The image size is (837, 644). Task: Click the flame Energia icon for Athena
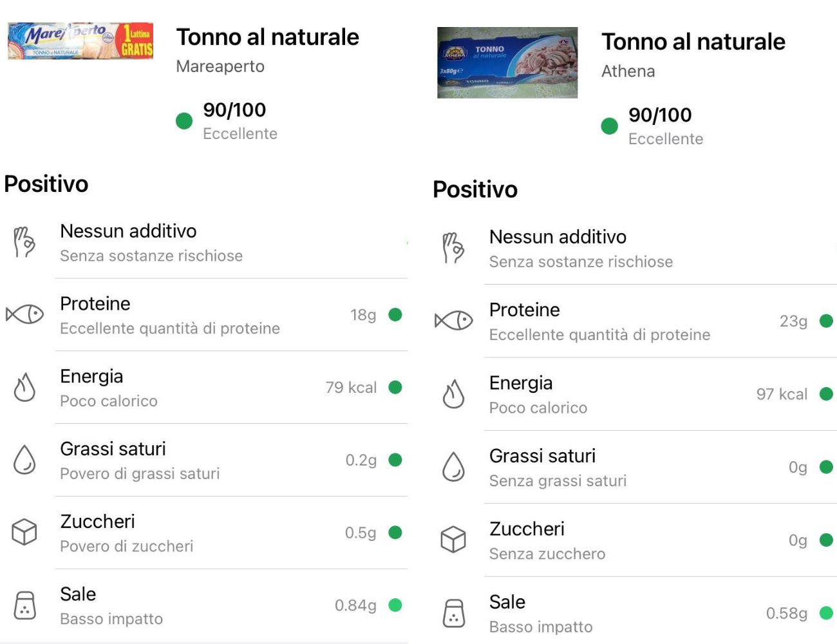pyautogui.click(x=453, y=395)
